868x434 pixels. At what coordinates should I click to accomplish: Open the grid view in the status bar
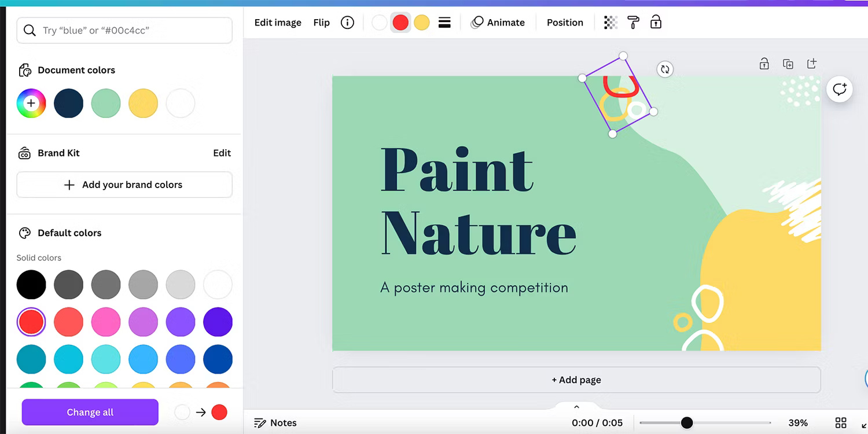(841, 423)
